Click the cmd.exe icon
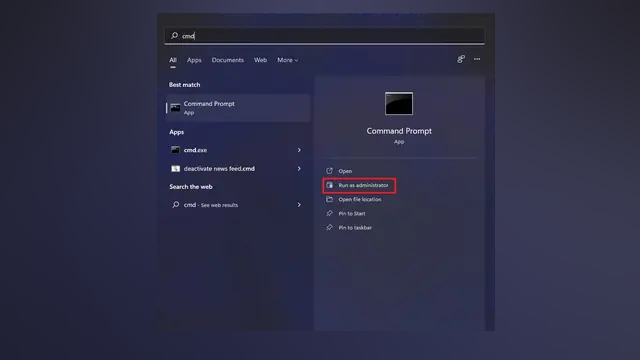The image size is (640, 360). pos(175,150)
